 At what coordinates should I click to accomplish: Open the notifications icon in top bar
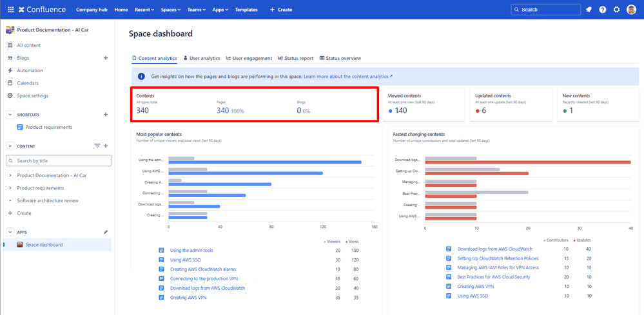click(589, 10)
